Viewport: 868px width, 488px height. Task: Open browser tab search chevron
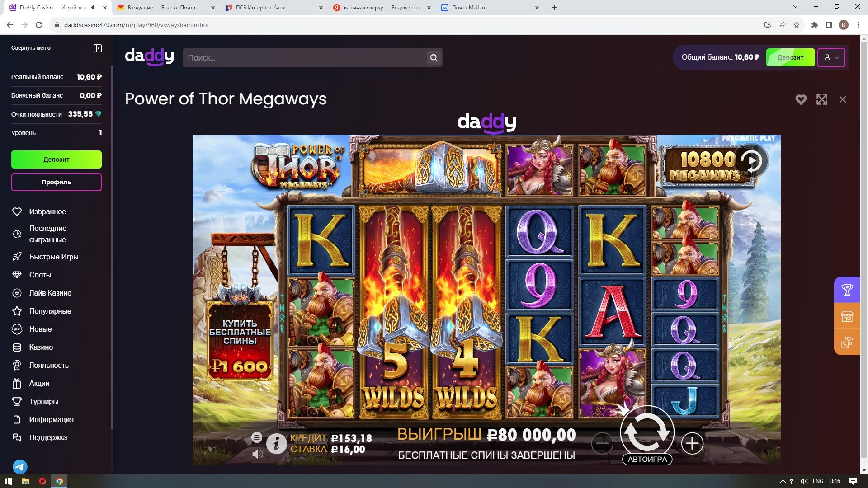(x=795, y=7)
